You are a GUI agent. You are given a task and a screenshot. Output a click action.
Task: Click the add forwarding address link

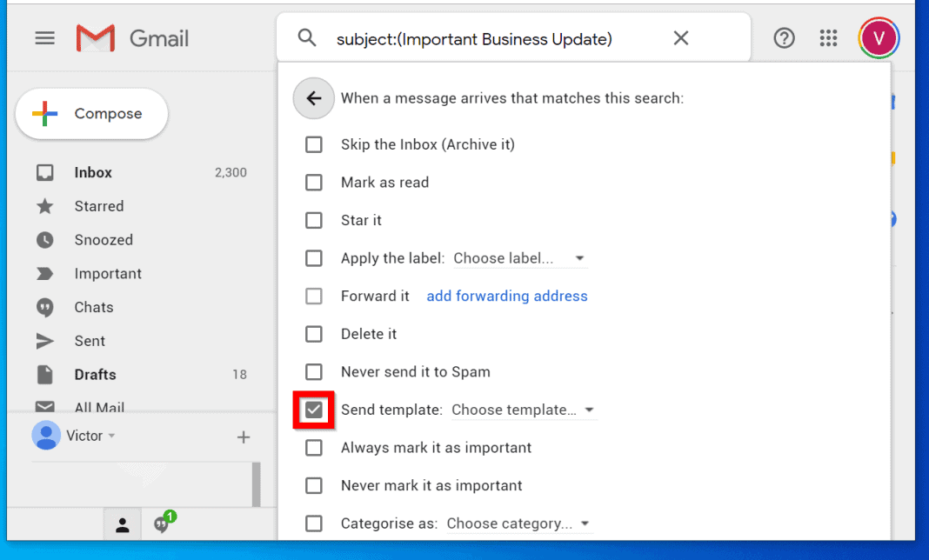(x=507, y=296)
